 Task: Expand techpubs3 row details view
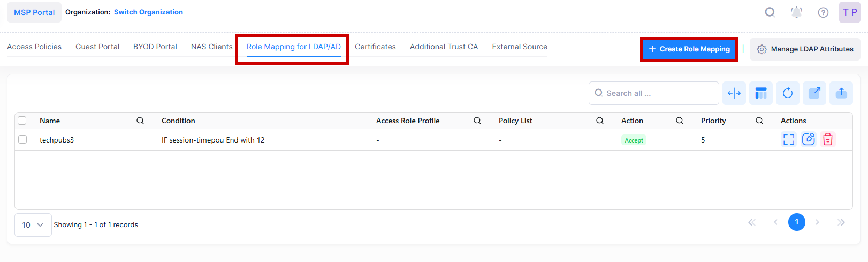point(789,139)
